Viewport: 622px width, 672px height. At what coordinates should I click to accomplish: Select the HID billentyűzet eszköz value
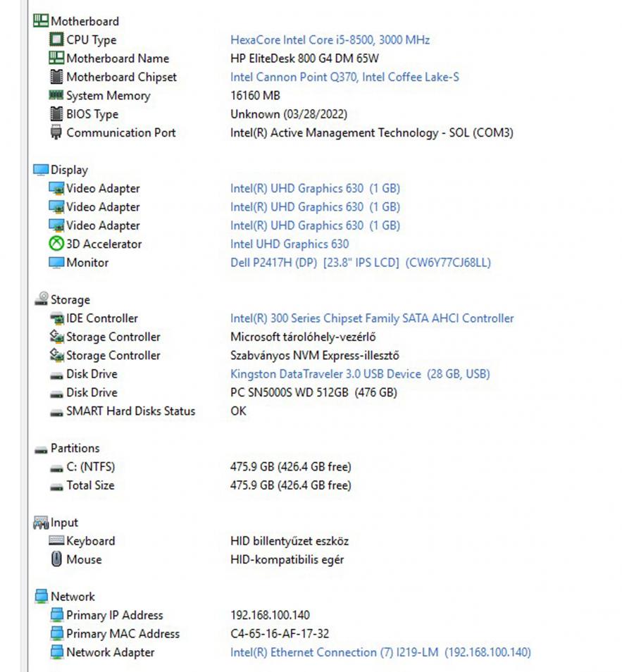click(290, 541)
